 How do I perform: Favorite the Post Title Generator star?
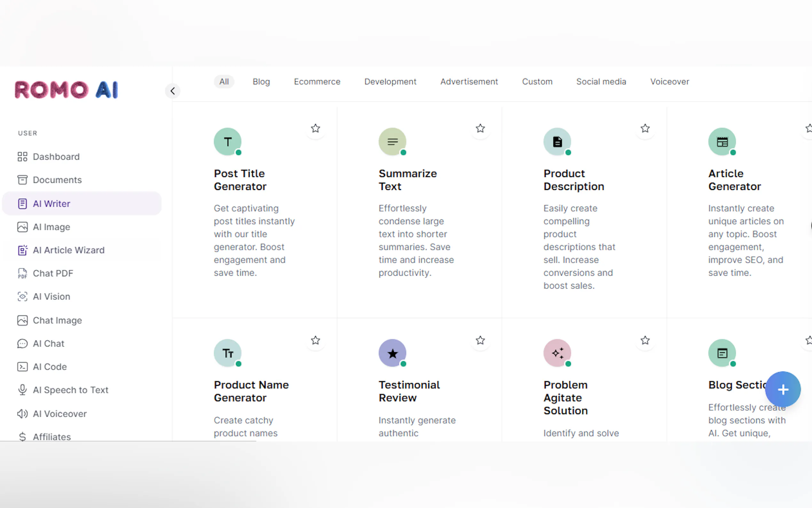[315, 128]
